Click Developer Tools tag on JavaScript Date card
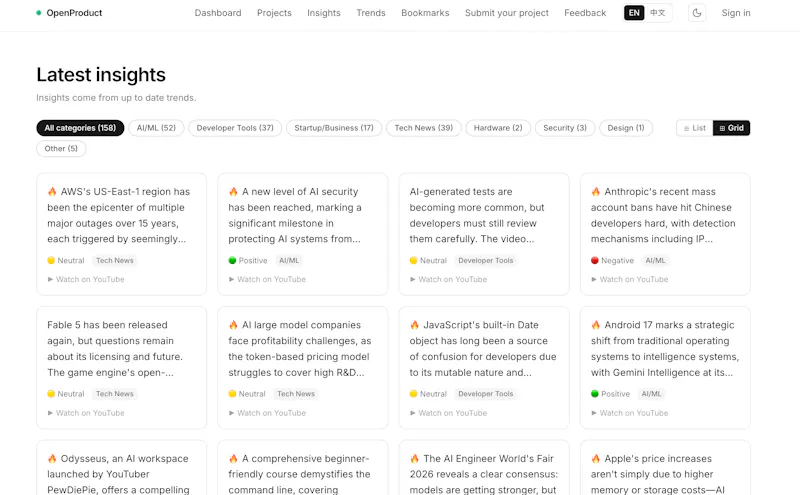The image size is (800, 495). (x=486, y=394)
